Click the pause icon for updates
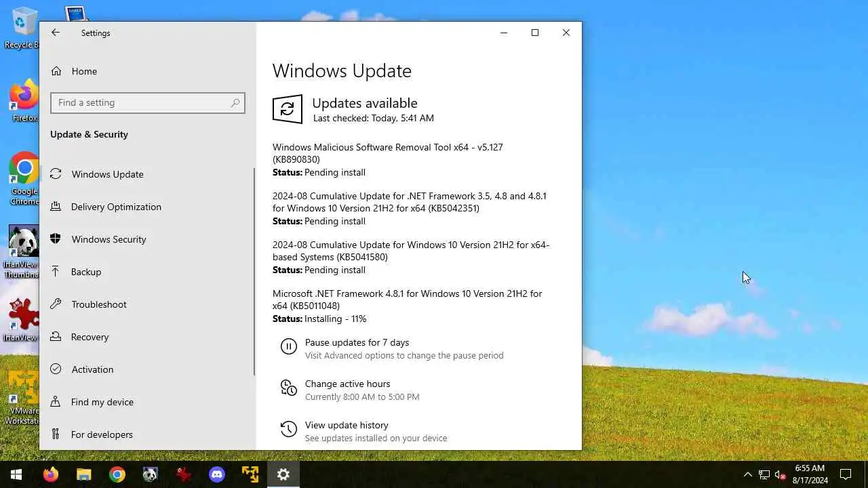 click(289, 347)
